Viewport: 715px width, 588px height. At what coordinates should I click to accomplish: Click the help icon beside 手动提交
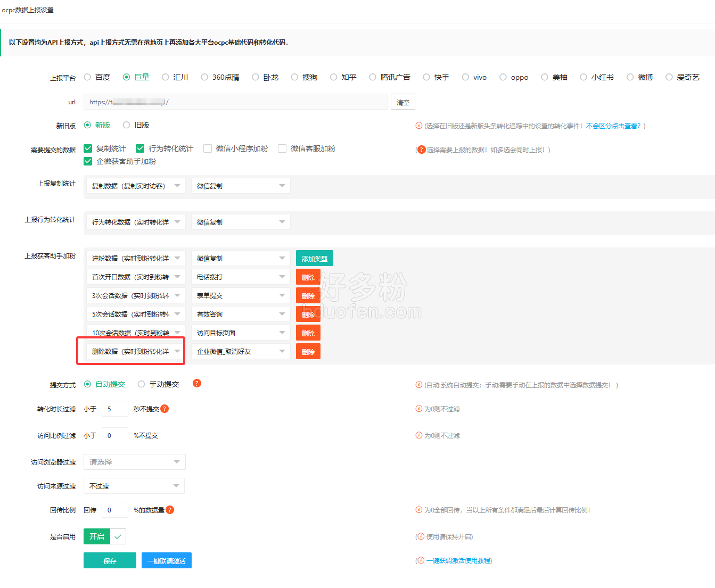click(x=197, y=383)
